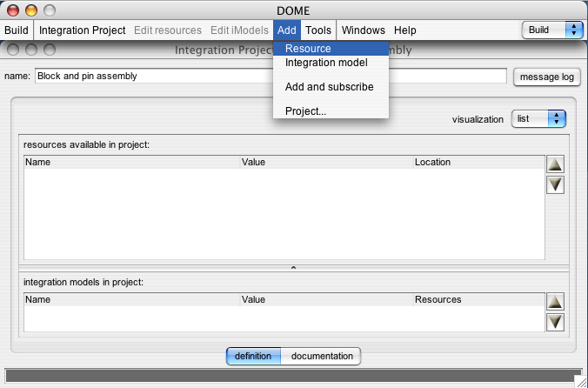Close the Add menu by clicking Add
The width and height of the screenshot is (588, 388).
[x=287, y=30]
